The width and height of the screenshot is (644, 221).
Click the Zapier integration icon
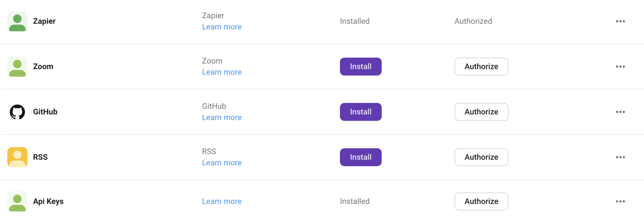(x=18, y=21)
